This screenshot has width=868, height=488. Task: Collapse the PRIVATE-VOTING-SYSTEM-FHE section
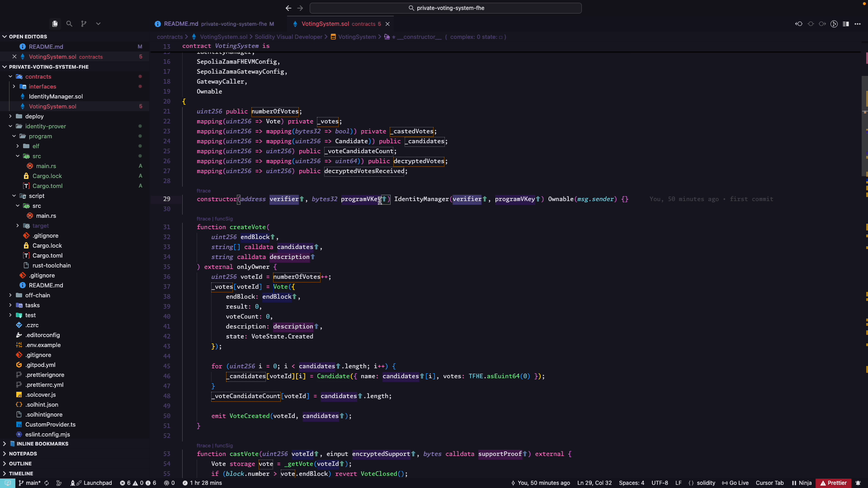click(x=75, y=67)
